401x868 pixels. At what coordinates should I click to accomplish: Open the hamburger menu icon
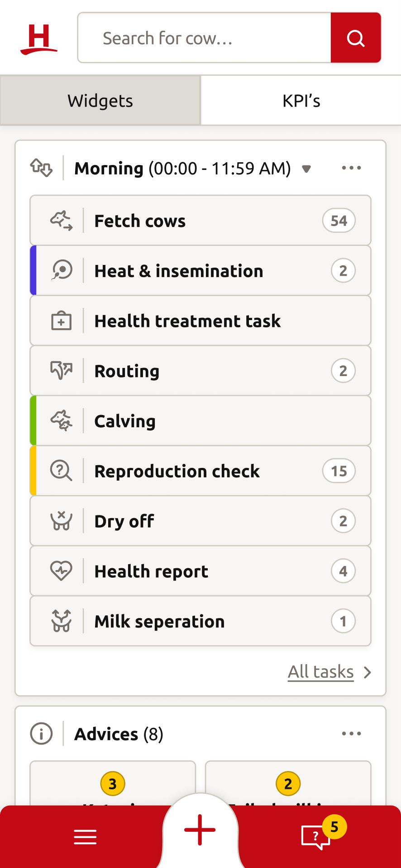pos(85,837)
